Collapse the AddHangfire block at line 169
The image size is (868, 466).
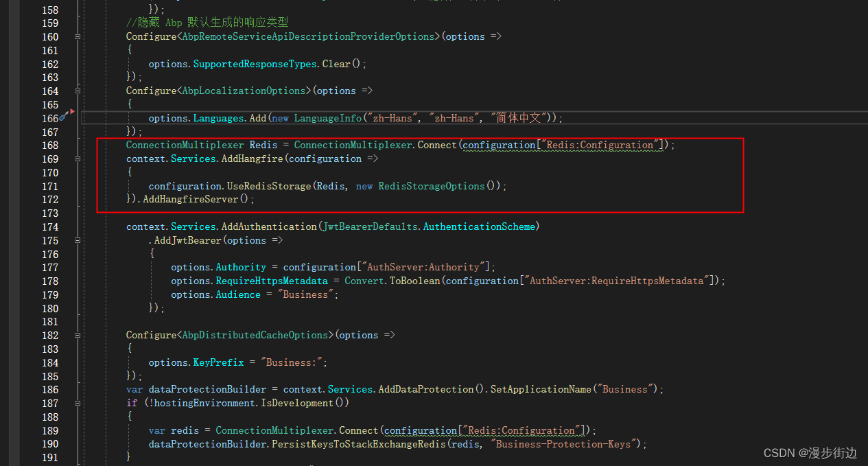(77, 159)
